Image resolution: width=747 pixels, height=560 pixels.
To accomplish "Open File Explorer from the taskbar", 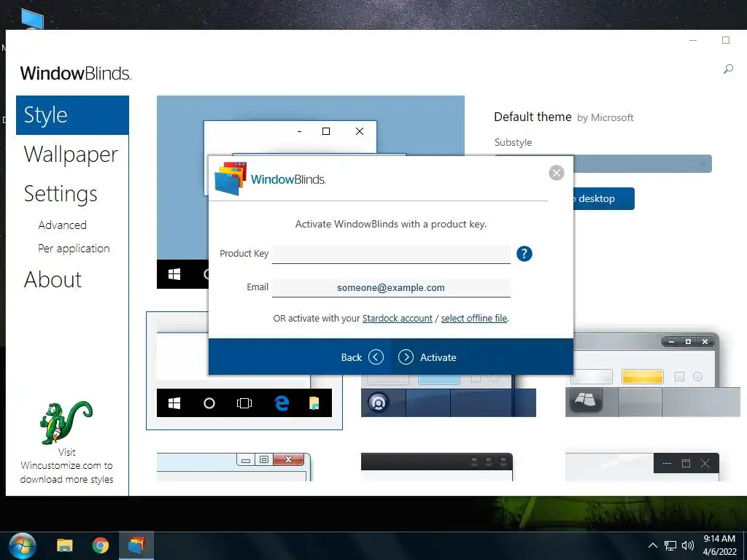I will [65, 545].
